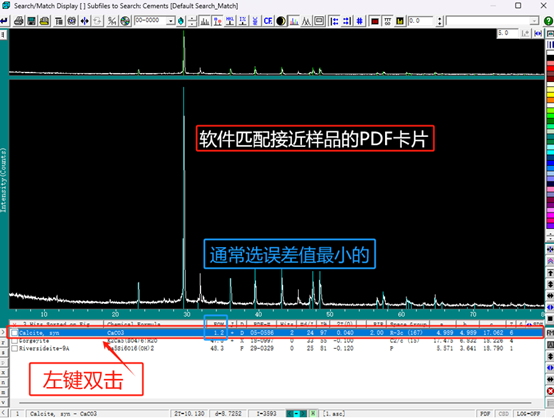Click the blue horizontal expand arrows icon
Viewport: 554px width, 418px height.
[538, 33]
